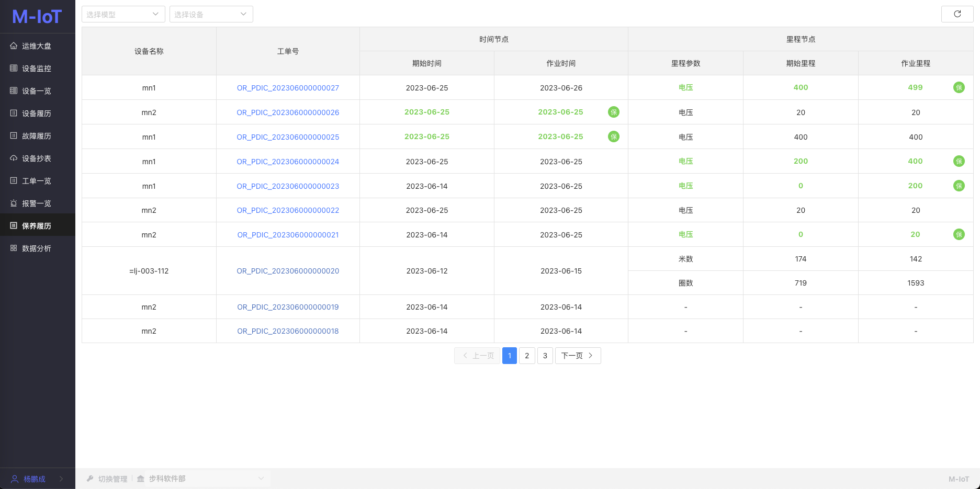The image size is (980, 489).
Task: Click the 米数 parameter cell
Action: pyautogui.click(x=685, y=259)
